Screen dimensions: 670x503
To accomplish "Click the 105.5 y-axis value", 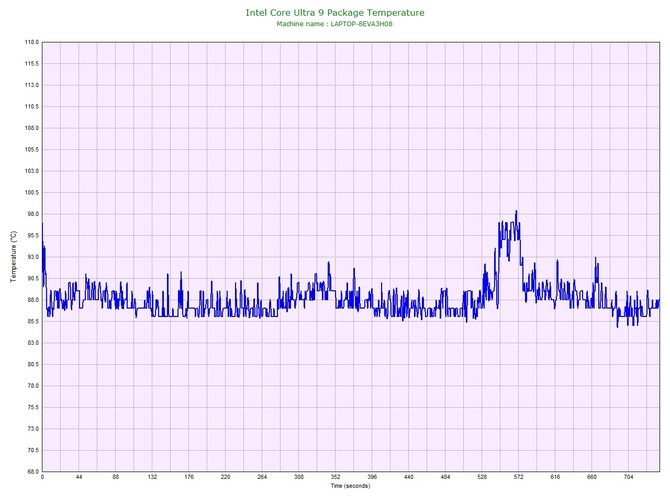I will click(32, 150).
